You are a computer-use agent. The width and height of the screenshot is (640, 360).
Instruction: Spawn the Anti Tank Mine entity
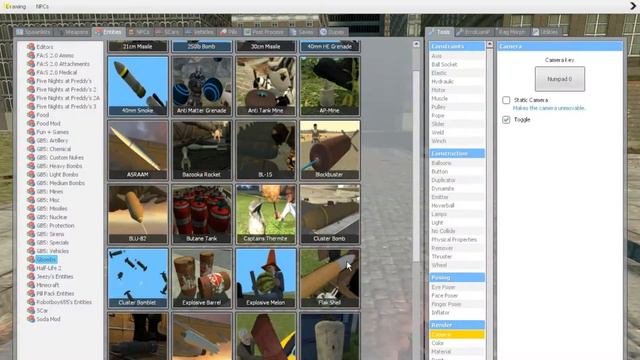click(266, 86)
